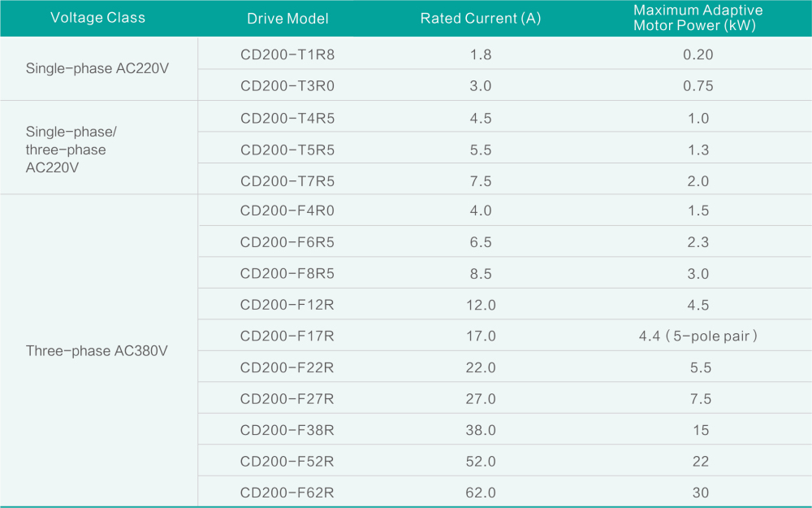
Task: Click the Three-phase AC380V voltage cell
Action: tap(97, 351)
